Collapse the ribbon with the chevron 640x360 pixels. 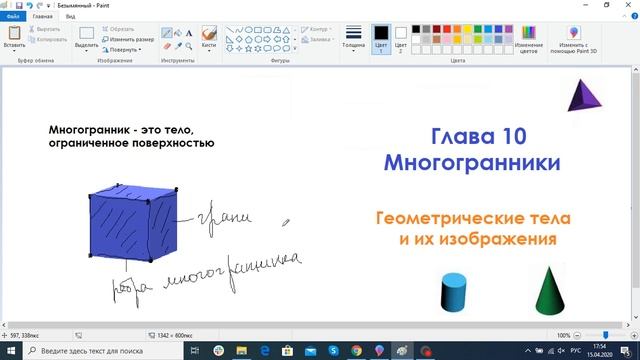point(624,16)
